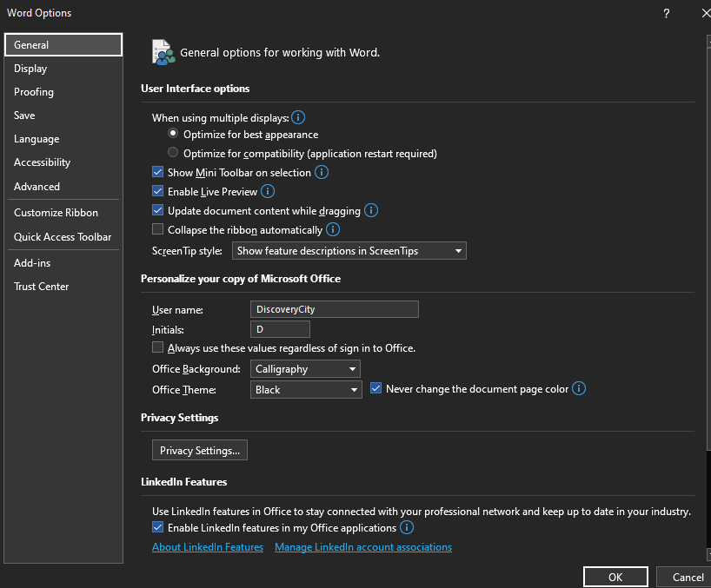The image size is (711, 588).
Task: Switch to the Display category
Action: [63, 69]
